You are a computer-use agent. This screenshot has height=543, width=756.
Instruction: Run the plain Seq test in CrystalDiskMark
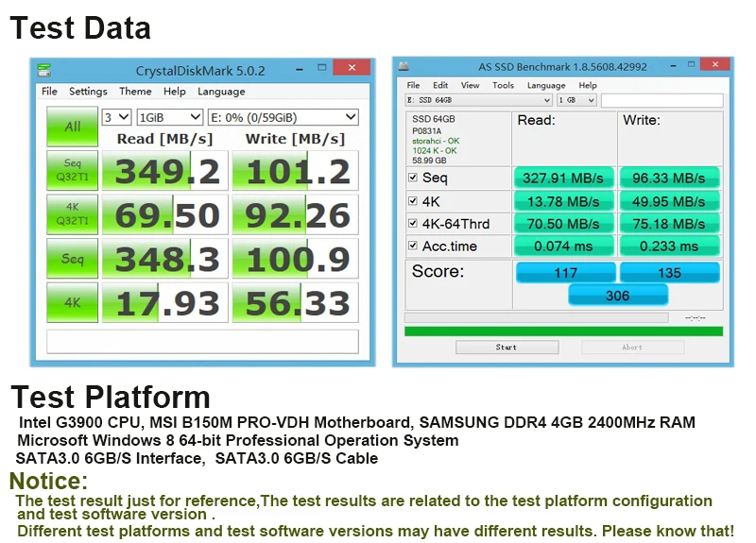(73, 258)
